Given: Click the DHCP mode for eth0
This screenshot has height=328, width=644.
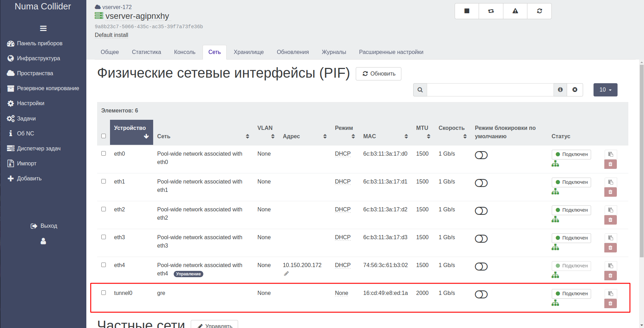Looking at the screenshot, I should point(343,154).
